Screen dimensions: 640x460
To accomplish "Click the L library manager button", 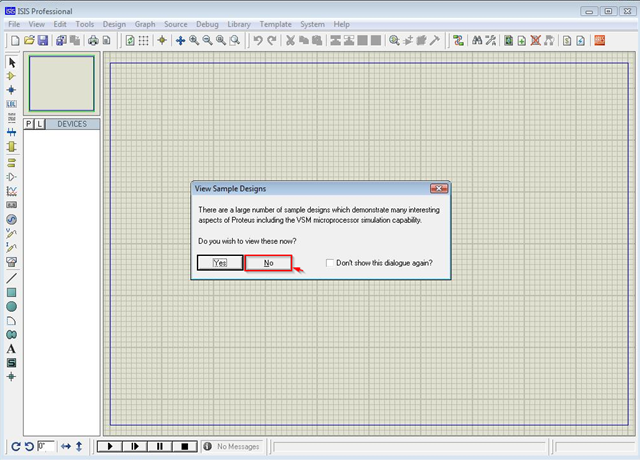I will pos(39,124).
